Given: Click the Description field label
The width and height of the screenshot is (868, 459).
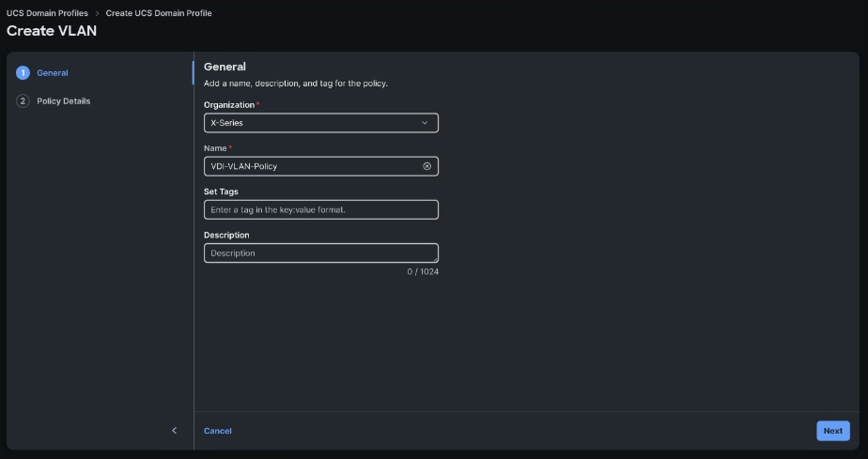Looking at the screenshot, I should (226, 235).
